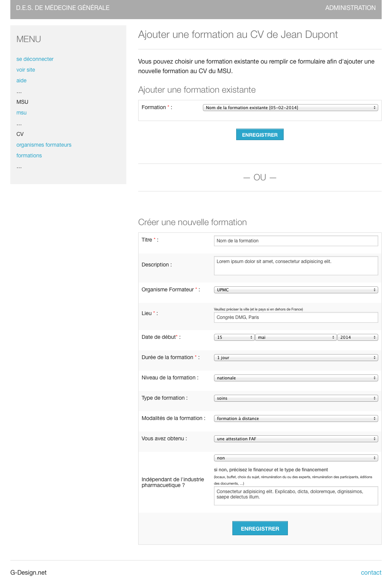Open the start date month dropdown

point(296,337)
